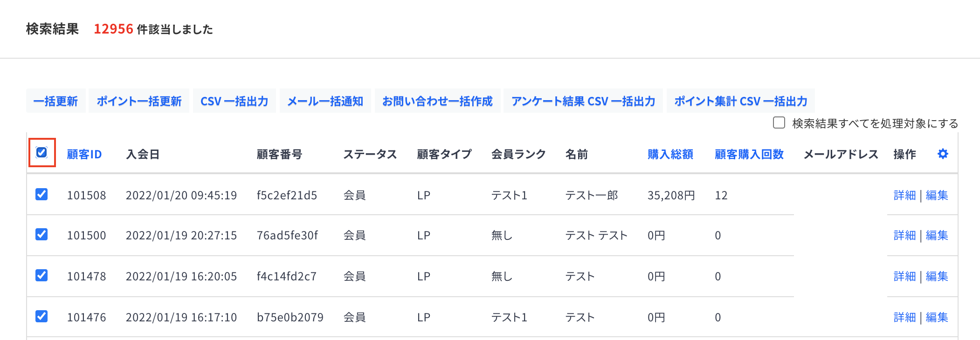Uncheck the select-all header checkbox
This screenshot has width=980, height=340.
coord(41,152)
